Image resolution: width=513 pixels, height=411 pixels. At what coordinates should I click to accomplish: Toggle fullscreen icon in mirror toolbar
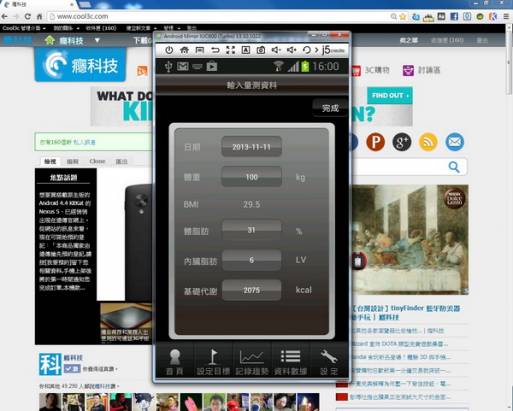[230, 50]
